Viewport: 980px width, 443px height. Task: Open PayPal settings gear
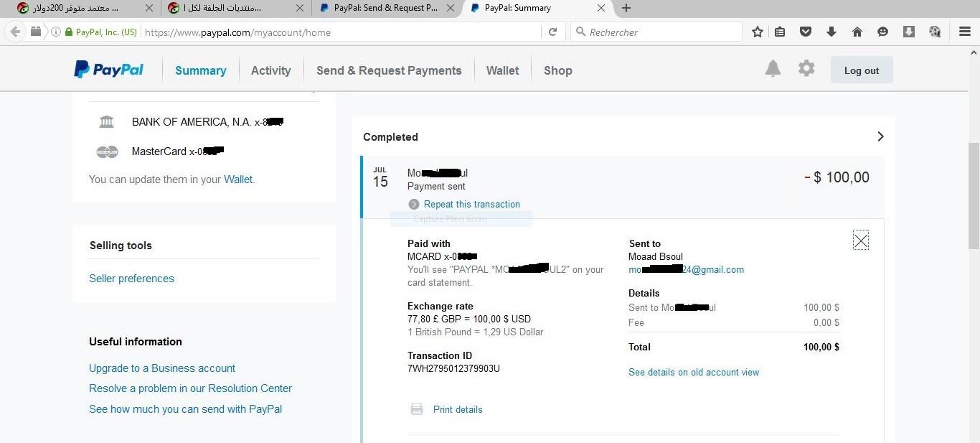click(806, 69)
